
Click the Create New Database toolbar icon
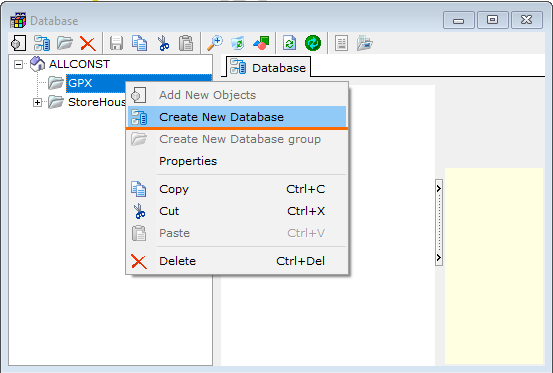pos(42,43)
